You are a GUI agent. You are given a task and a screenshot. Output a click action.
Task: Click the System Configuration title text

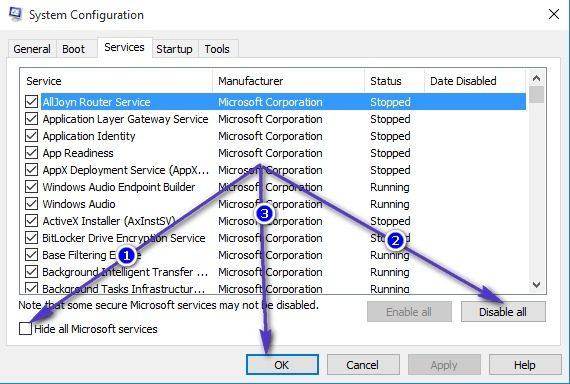(87, 15)
